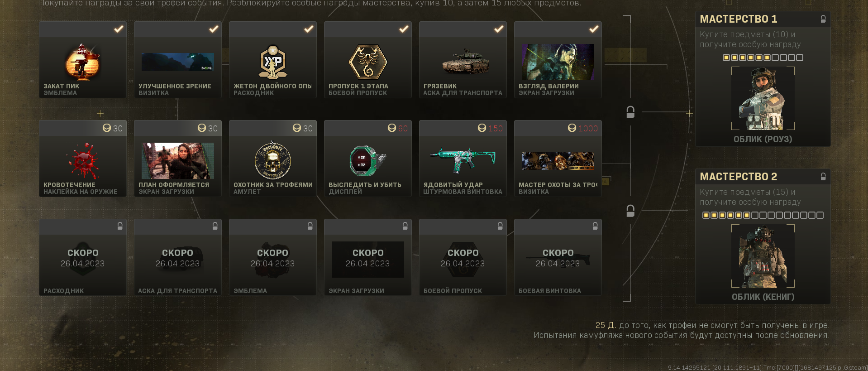Select the scorpion Пропуск 1 этапа icon
Viewport: 868px width, 371px height.
[368, 62]
